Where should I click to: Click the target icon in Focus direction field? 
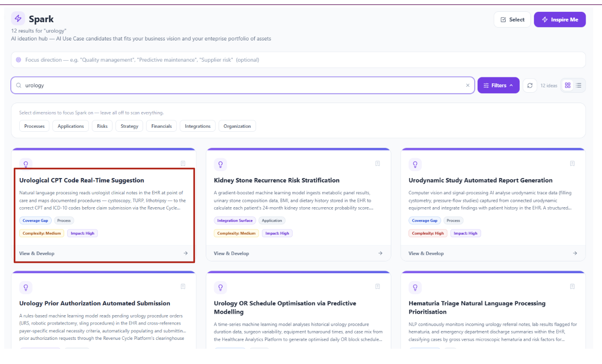coord(19,60)
